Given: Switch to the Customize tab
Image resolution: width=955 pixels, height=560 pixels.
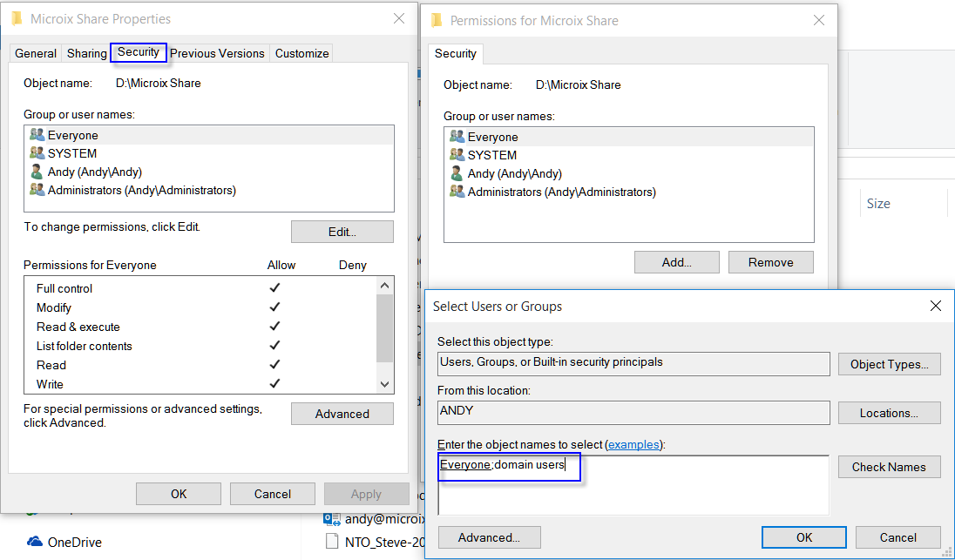Looking at the screenshot, I should click(301, 53).
